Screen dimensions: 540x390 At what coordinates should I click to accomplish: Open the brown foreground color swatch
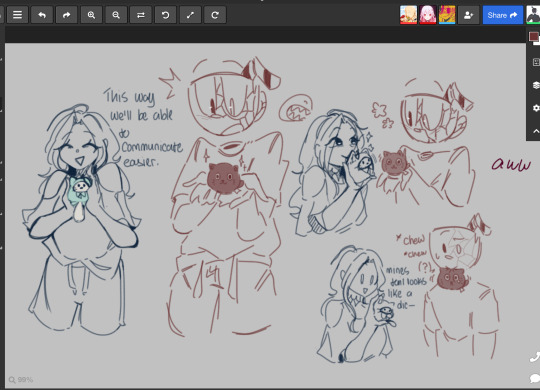533,37
